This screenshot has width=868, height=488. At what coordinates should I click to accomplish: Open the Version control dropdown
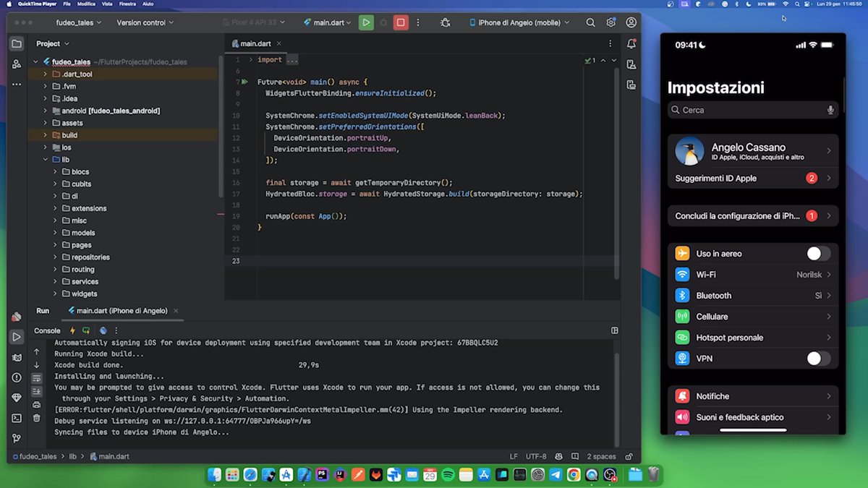click(145, 22)
